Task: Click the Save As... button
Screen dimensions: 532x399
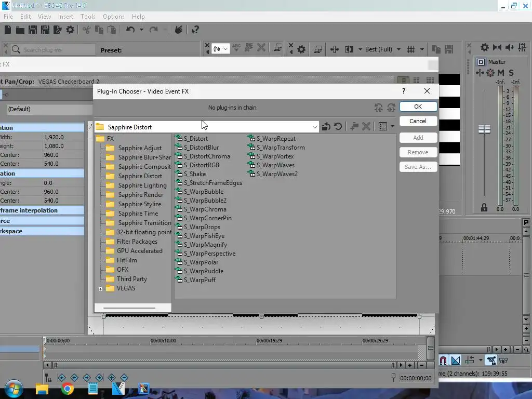Action: pyautogui.click(x=418, y=167)
